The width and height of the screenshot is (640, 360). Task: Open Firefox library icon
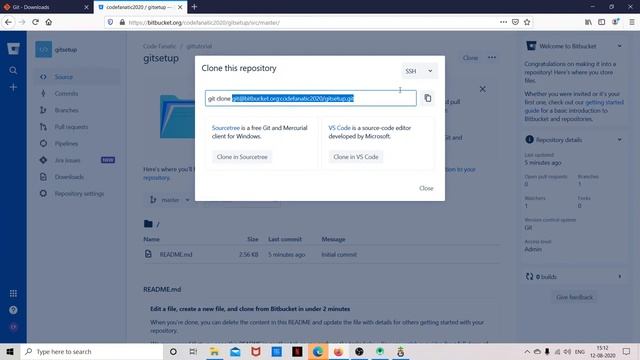pos(588,22)
